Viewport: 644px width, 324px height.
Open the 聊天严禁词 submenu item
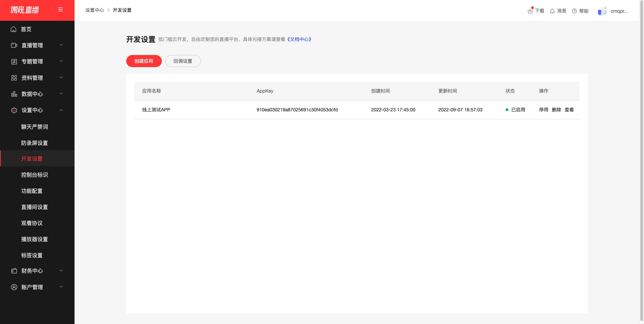click(35, 127)
